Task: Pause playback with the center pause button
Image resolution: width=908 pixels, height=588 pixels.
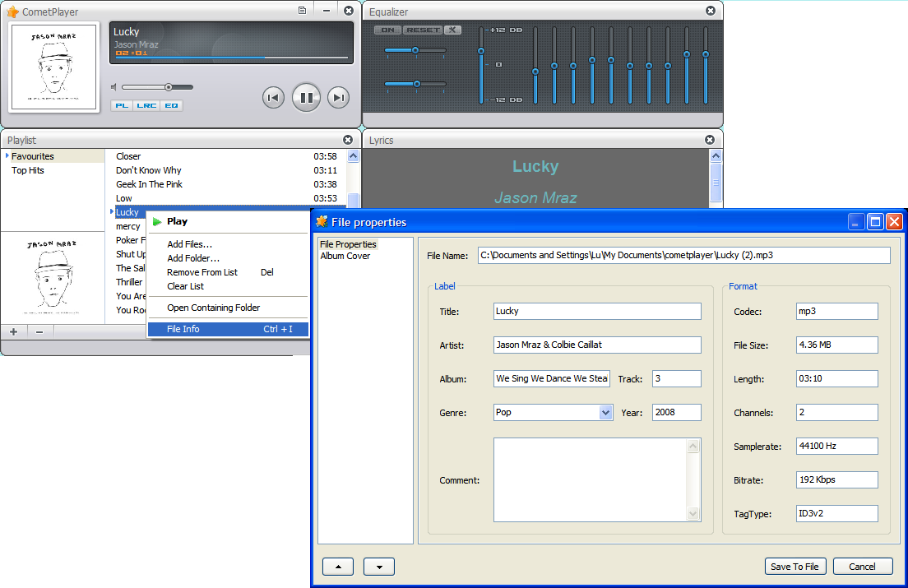Action: point(305,97)
